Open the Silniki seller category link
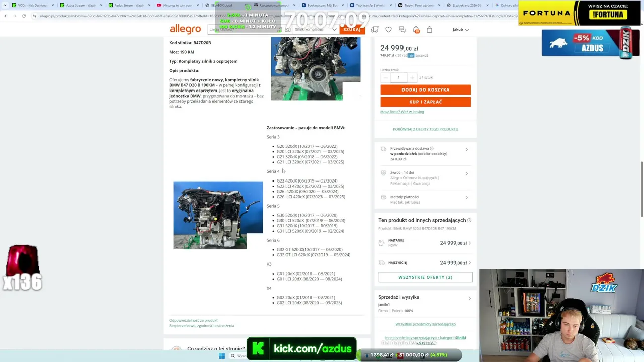Viewport: 644px width, 362px height. [x=460, y=338]
